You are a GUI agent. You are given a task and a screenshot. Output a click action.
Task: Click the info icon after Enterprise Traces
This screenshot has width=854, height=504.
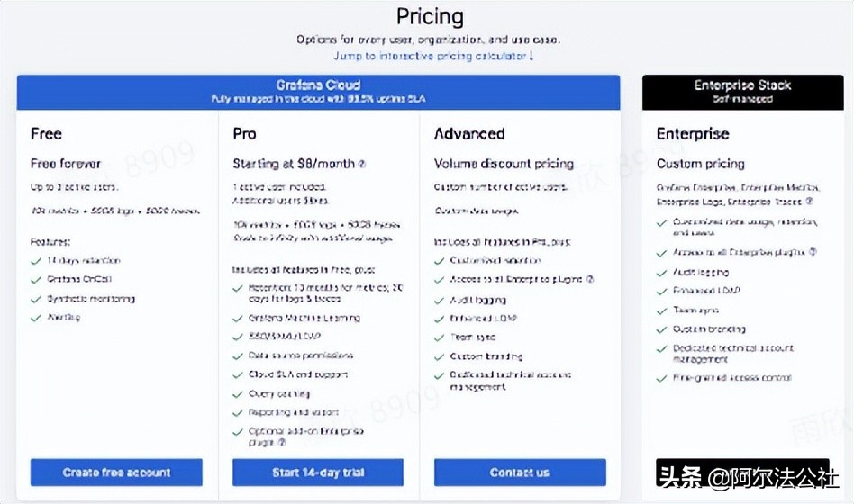[x=809, y=202]
